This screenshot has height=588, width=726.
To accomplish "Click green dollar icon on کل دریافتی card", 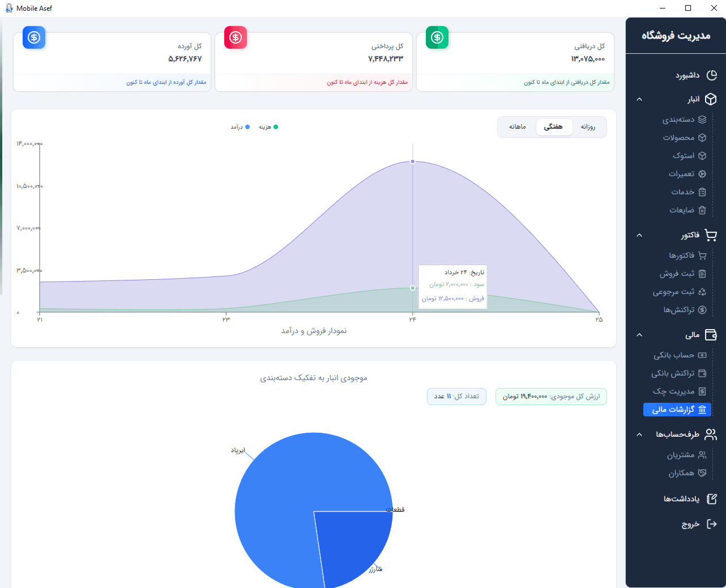I will tap(437, 37).
